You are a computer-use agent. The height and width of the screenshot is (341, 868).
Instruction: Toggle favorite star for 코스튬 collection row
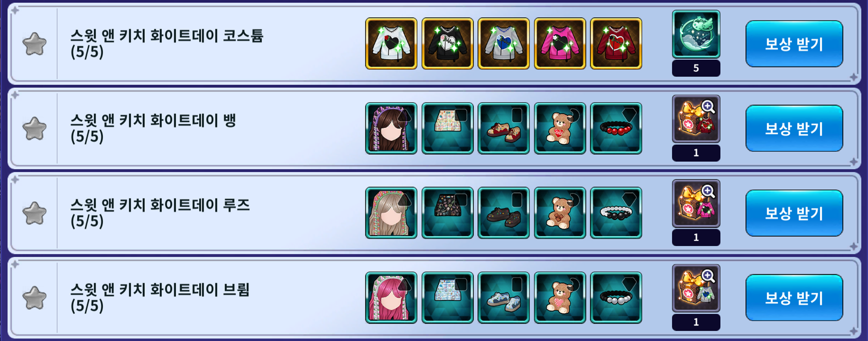[x=35, y=44]
